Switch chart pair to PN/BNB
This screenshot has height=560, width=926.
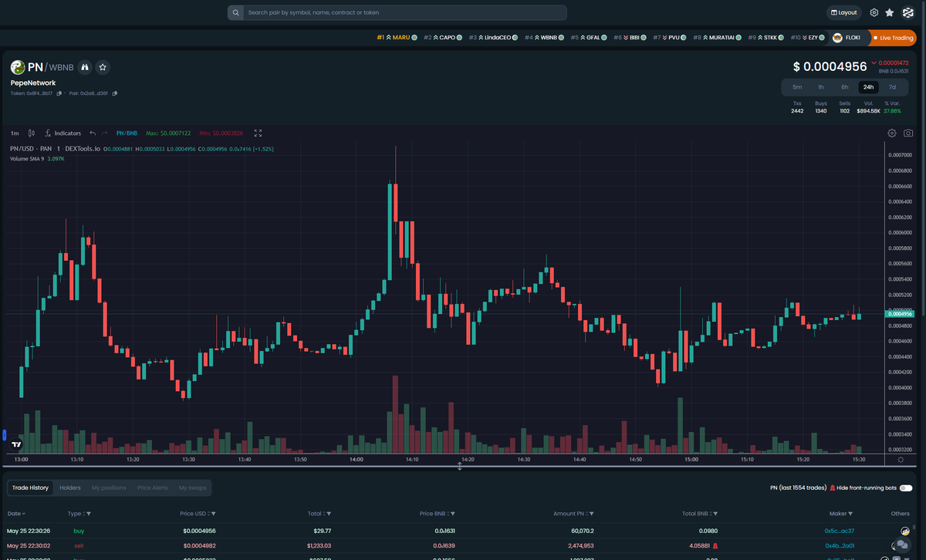coord(127,133)
